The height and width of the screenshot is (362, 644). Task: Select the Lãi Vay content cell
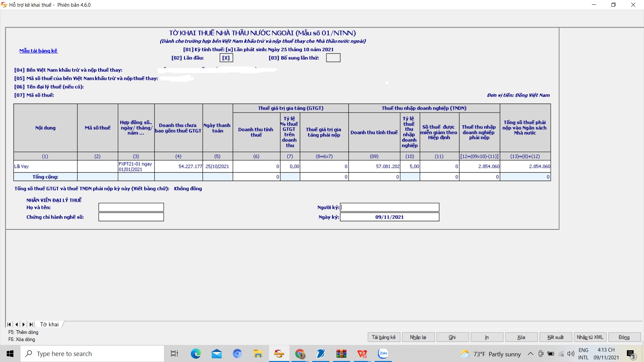(x=45, y=166)
